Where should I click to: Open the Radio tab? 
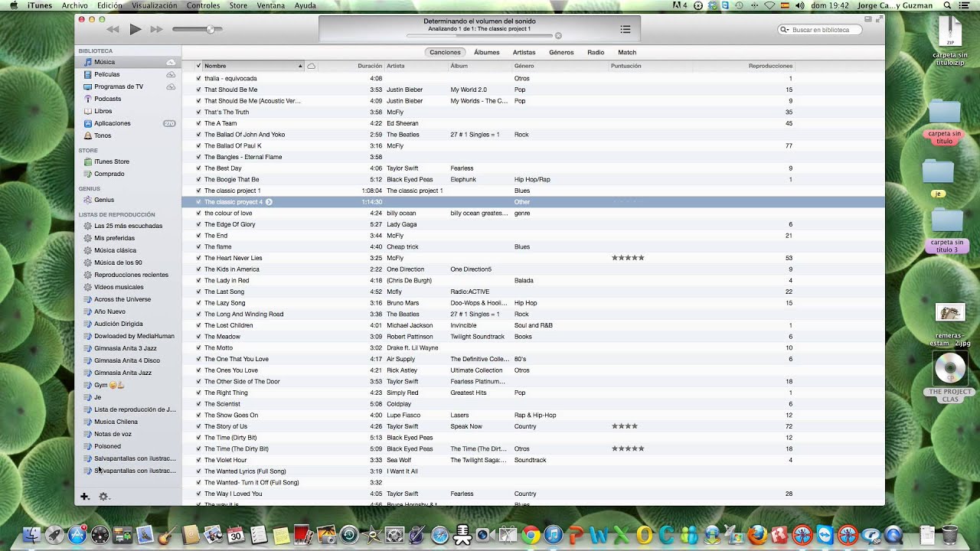pyautogui.click(x=596, y=53)
